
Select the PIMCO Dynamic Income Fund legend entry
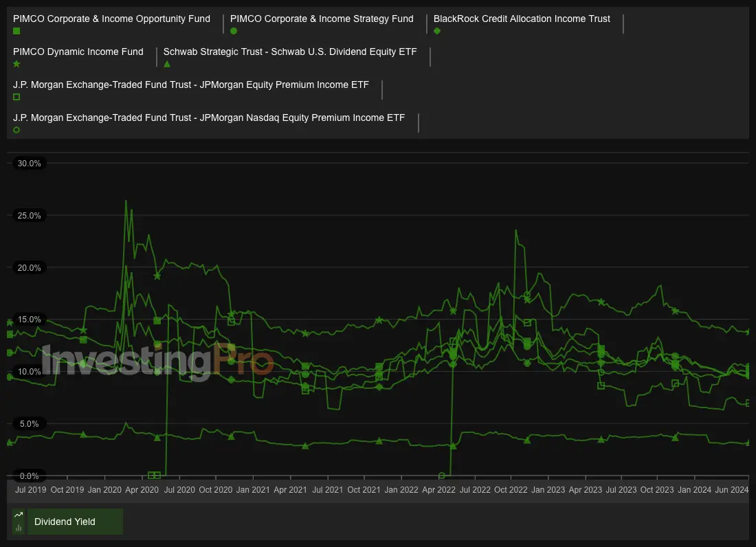point(78,52)
